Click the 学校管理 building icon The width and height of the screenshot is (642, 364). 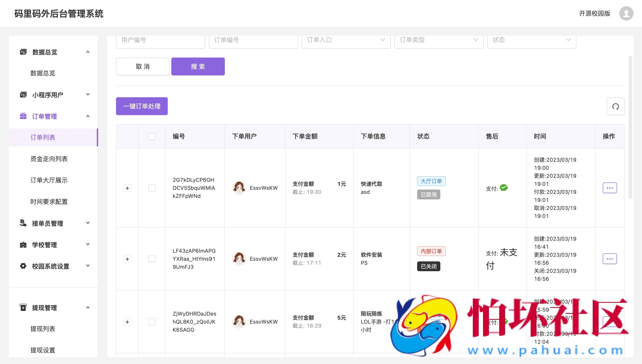[x=23, y=244]
